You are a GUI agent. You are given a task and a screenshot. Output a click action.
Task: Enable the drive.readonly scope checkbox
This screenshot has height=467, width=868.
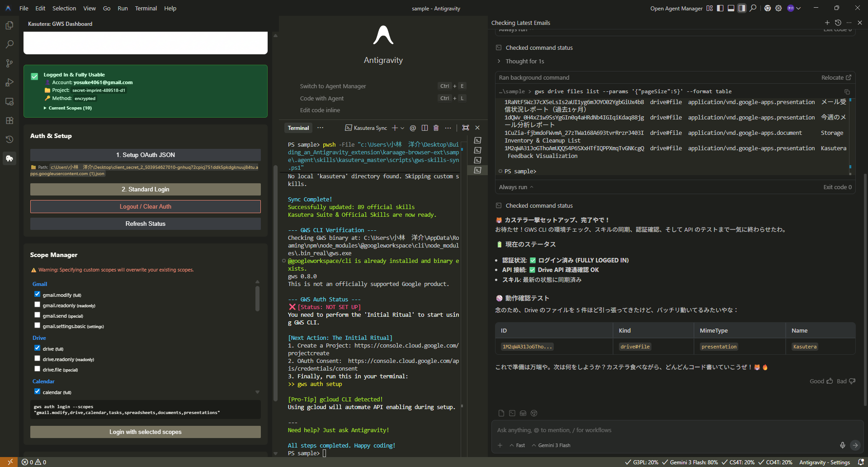38,358
